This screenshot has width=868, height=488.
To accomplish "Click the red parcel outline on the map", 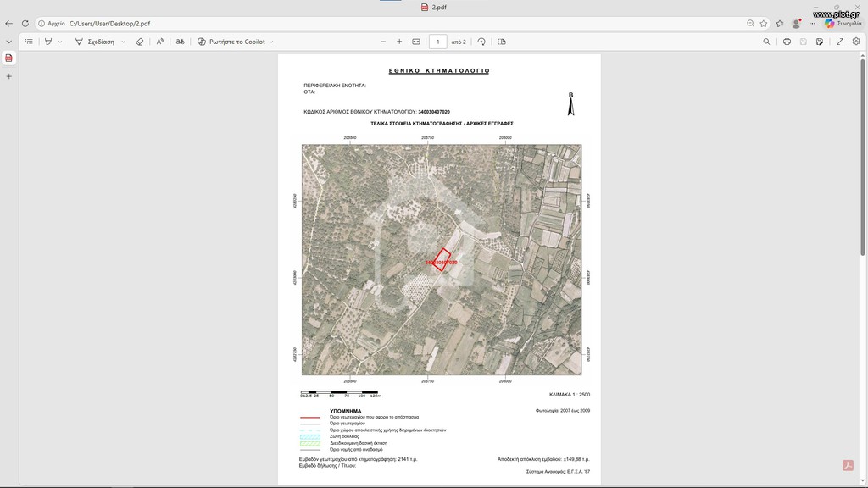I will [441, 259].
